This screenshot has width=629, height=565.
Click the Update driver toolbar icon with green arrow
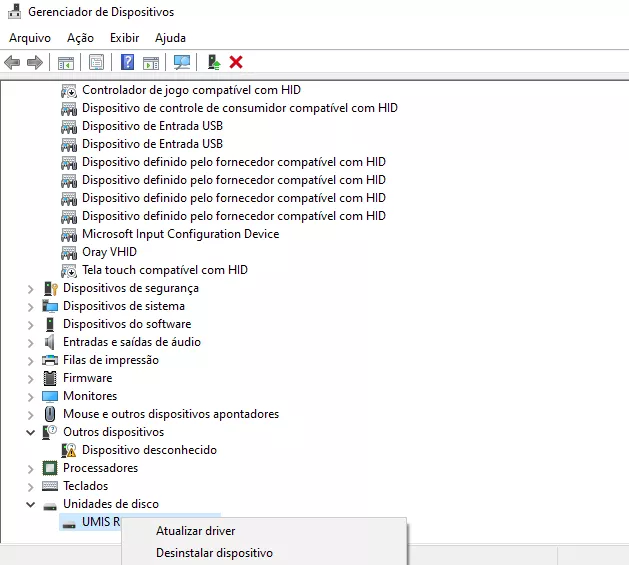pos(213,62)
